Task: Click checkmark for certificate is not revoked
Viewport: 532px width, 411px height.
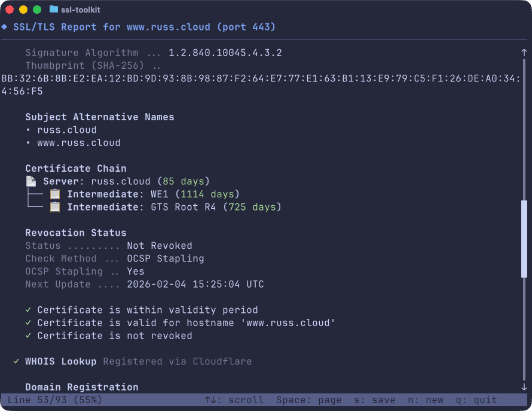Action: (x=28, y=336)
